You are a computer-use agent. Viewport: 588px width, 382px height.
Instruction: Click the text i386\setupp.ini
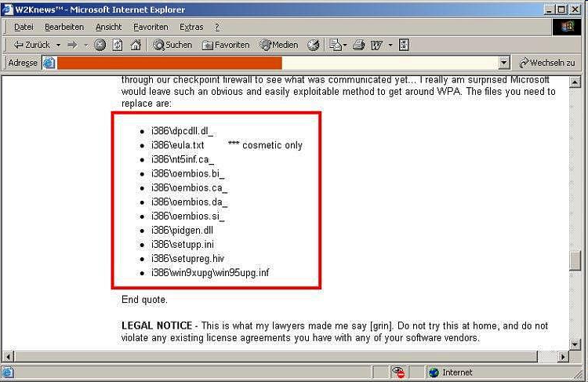click(x=183, y=245)
